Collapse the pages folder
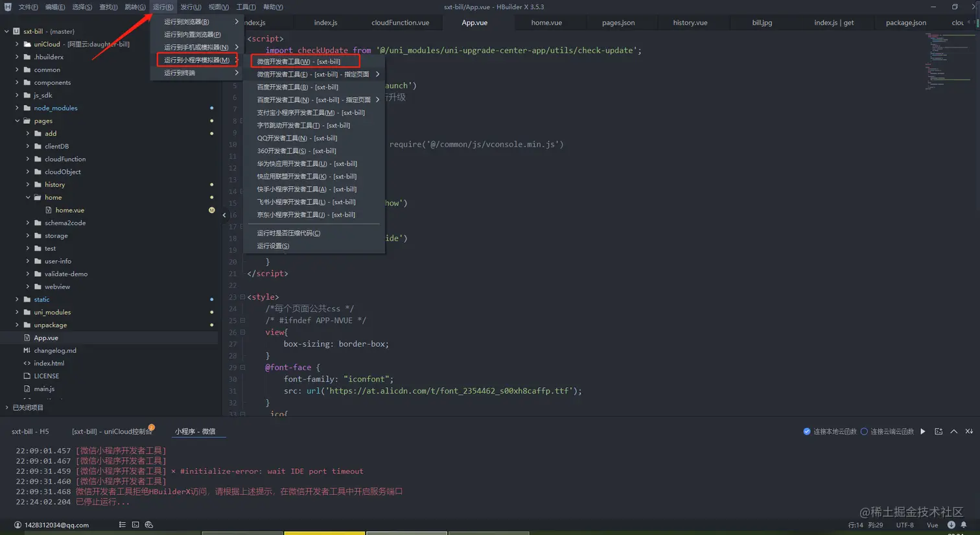 pyautogui.click(x=17, y=121)
